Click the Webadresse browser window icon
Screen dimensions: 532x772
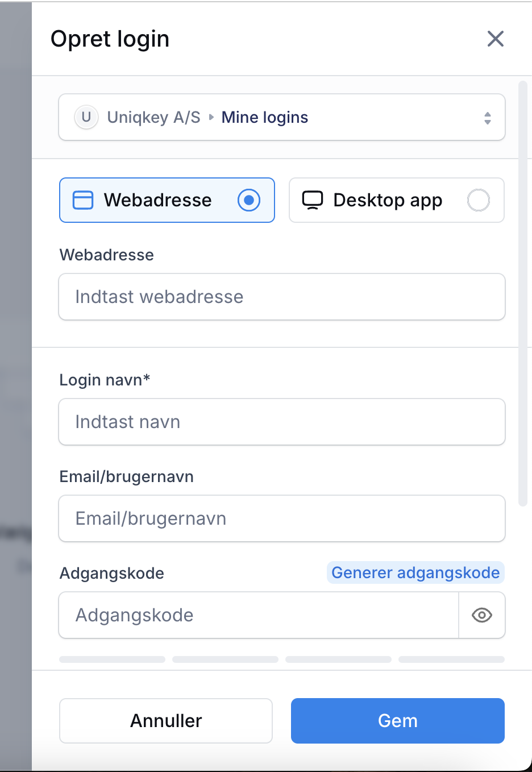coord(83,200)
